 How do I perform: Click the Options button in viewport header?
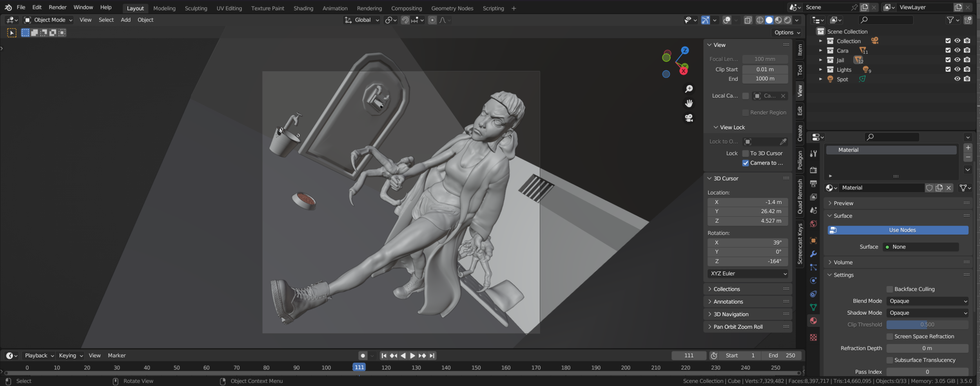click(787, 33)
